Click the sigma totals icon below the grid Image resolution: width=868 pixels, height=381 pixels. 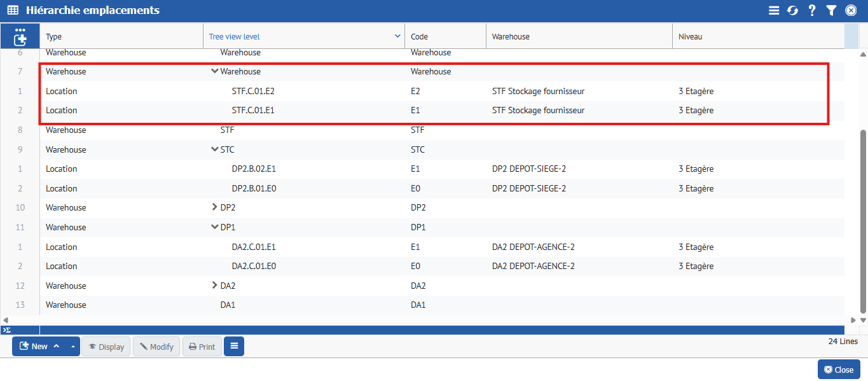tap(6, 330)
